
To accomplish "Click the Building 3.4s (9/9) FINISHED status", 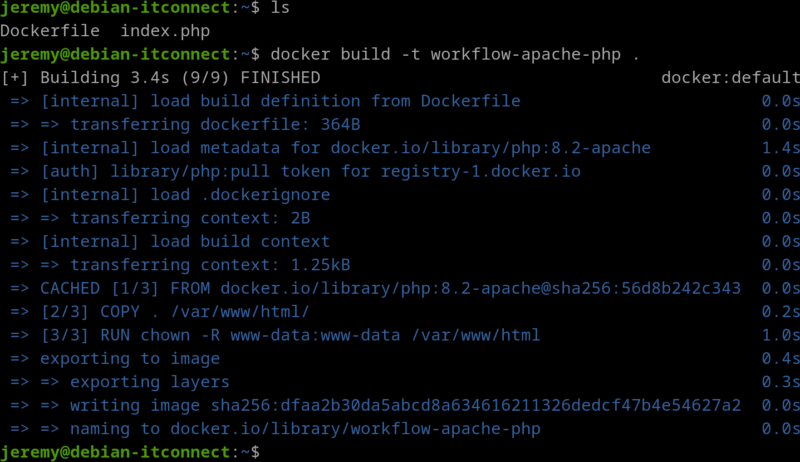I will 170,78.
